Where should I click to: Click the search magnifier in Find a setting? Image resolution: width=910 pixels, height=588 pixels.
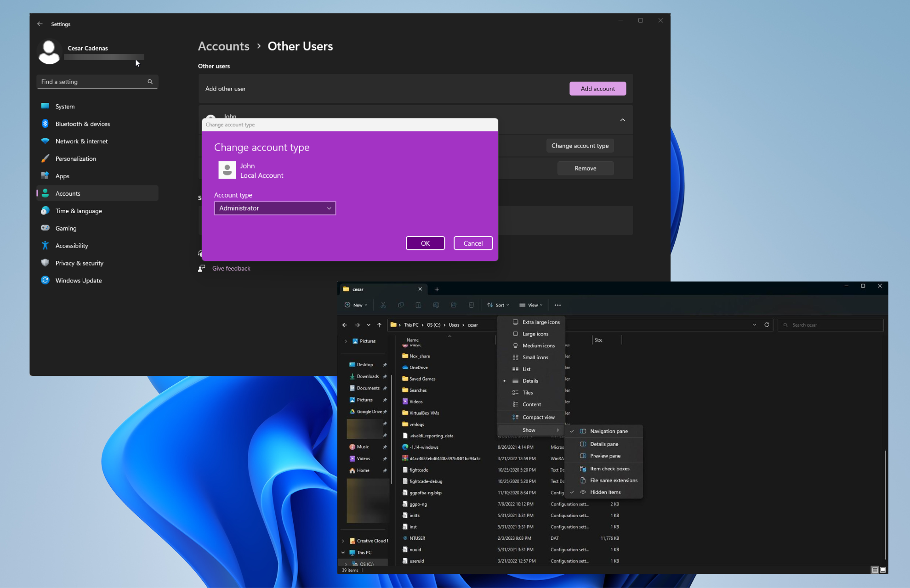[x=150, y=82]
